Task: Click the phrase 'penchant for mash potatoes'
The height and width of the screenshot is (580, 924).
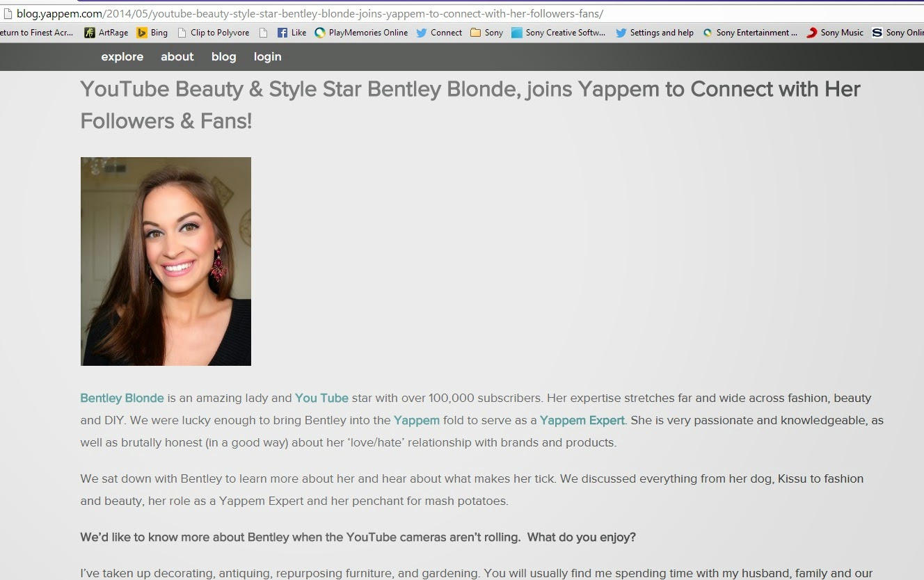Action: (436, 501)
